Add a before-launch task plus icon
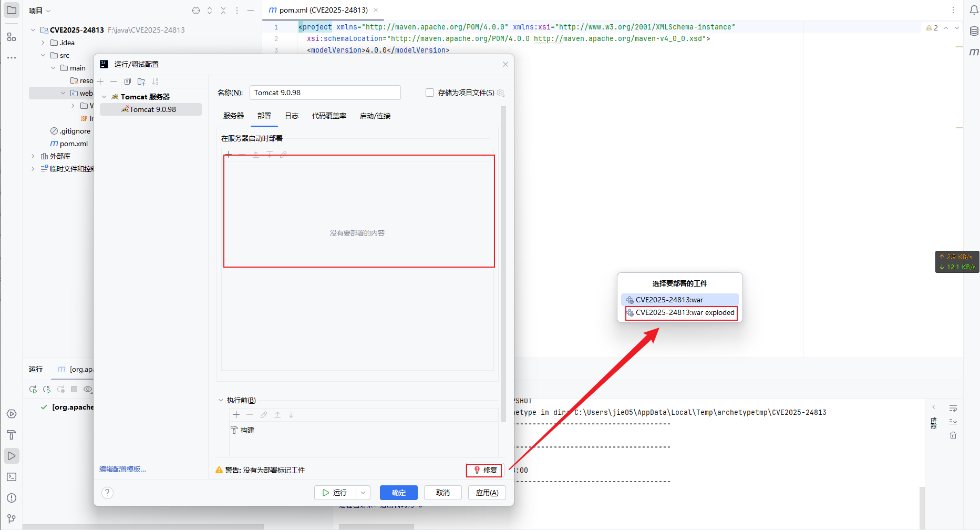The height and width of the screenshot is (530, 980). [236, 415]
